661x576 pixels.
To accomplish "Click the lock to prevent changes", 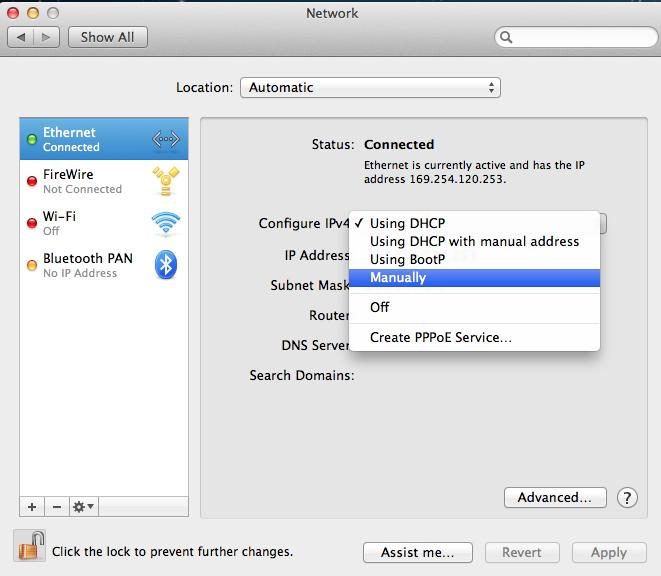I will [30, 546].
